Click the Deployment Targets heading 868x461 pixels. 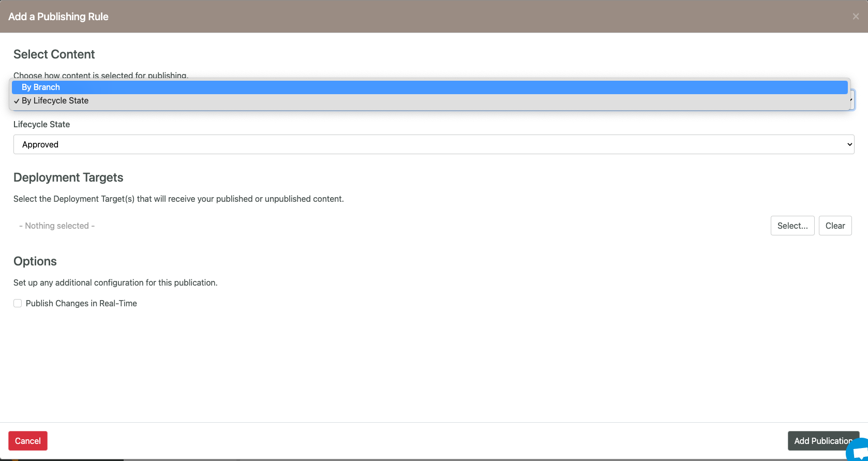click(x=68, y=177)
